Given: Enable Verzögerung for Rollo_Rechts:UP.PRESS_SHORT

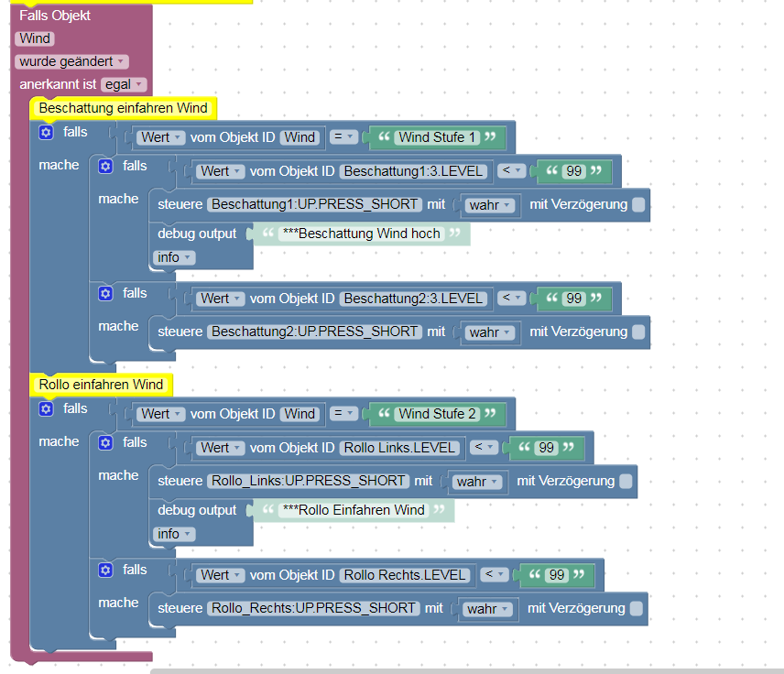Looking at the screenshot, I should pyautogui.click(x=637, y=608).
